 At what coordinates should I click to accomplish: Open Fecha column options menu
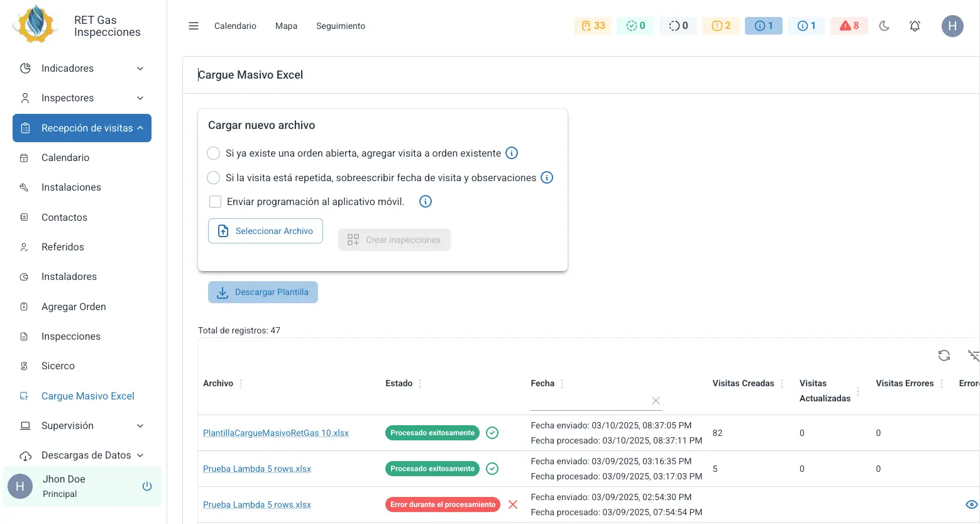pos(562,383)
